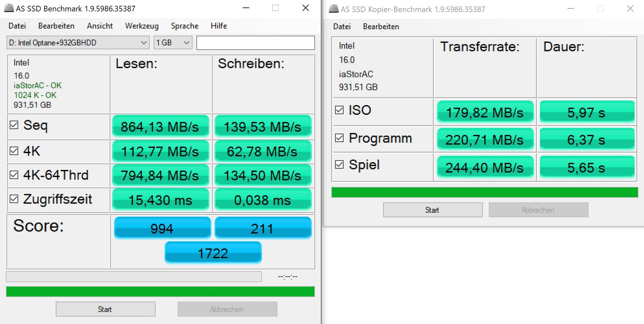
Task: Uncheck the Programm copy test checkbox
Action: point(339,138)
